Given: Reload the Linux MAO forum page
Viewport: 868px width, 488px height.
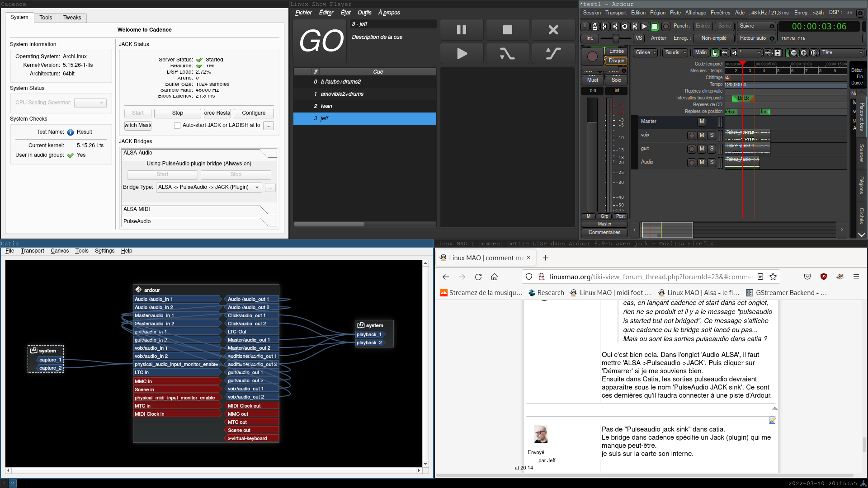Looking at the screenshot, I should (478, 277).
